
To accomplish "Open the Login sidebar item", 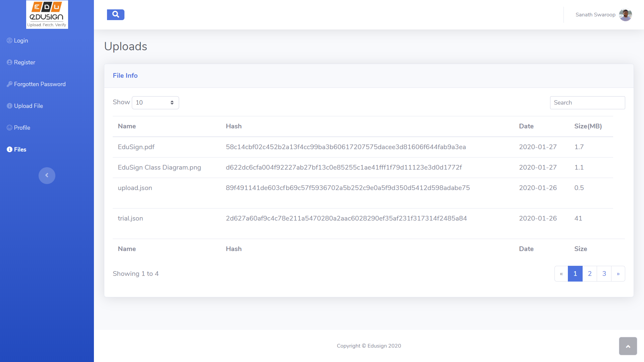I will (21, 41).
